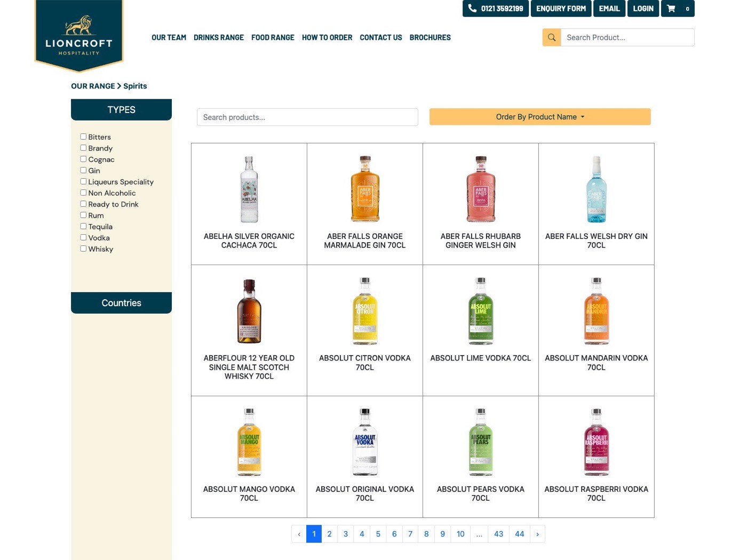Image resolution: width=747 pixels, height=560 pixels.
Task: Go to page 10
Action: click(x=460, y=534)
